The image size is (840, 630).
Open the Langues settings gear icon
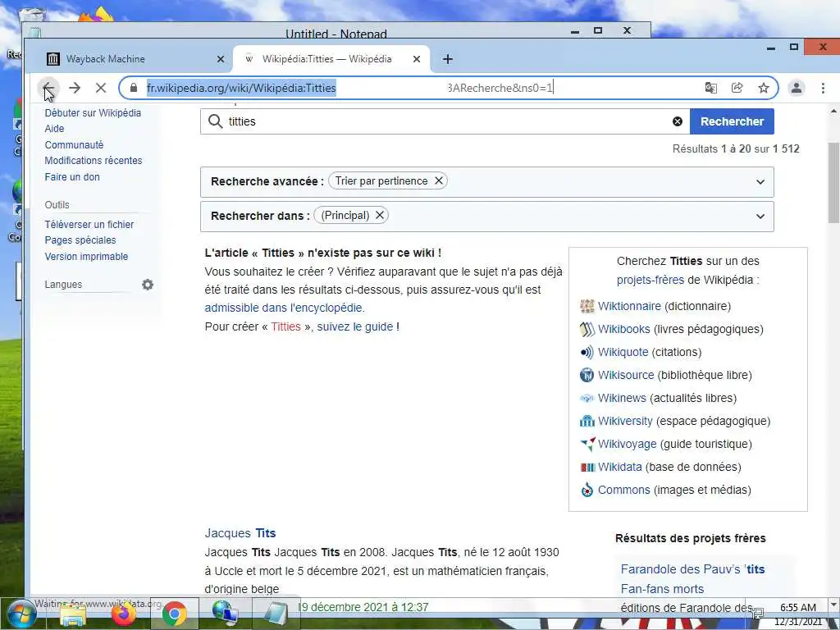point(148,285)
